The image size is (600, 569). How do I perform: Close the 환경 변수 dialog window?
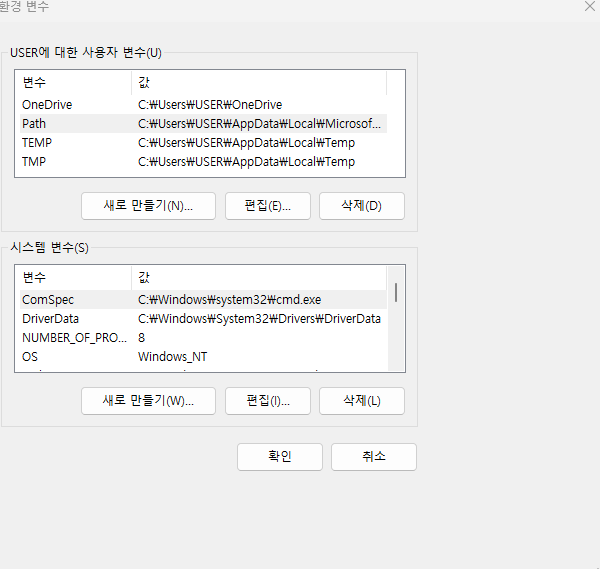point(590,6)
